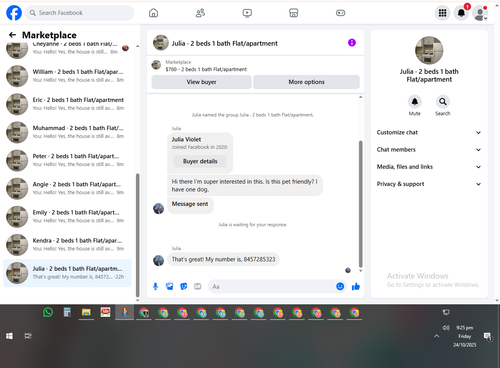Open Muhammad's 2 beds chat
This screenshot has height=368, width=500.
(x=67, y=132)
